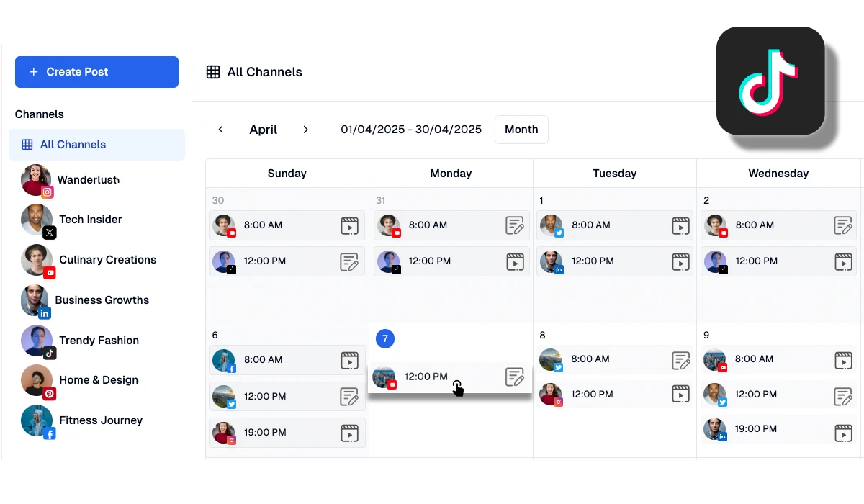Viewport: 864px width, 504px height.
Task: Click the video icon on April 8 12:00 PM post
Action: (x=680, y=395)
